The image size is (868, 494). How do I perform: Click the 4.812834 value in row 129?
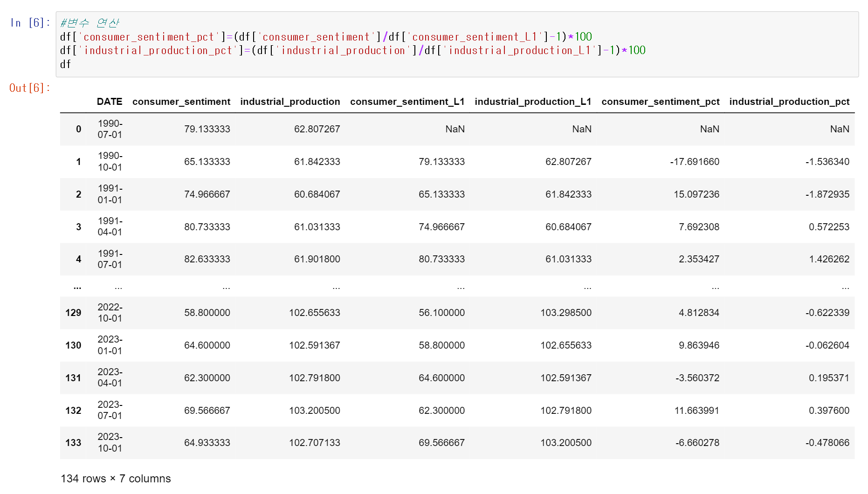click(x=699, y=313)
